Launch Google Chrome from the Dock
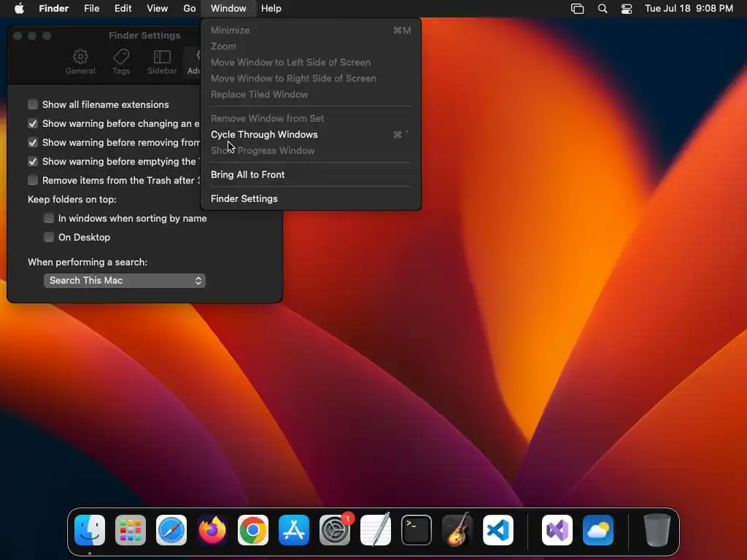This screenshot has width=747, height=560. 253,530
